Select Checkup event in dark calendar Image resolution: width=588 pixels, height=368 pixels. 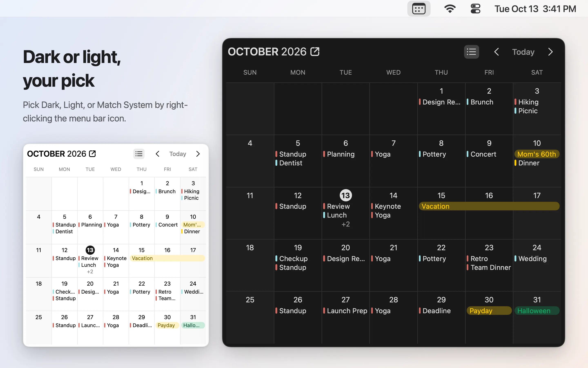tap(292, 259)
